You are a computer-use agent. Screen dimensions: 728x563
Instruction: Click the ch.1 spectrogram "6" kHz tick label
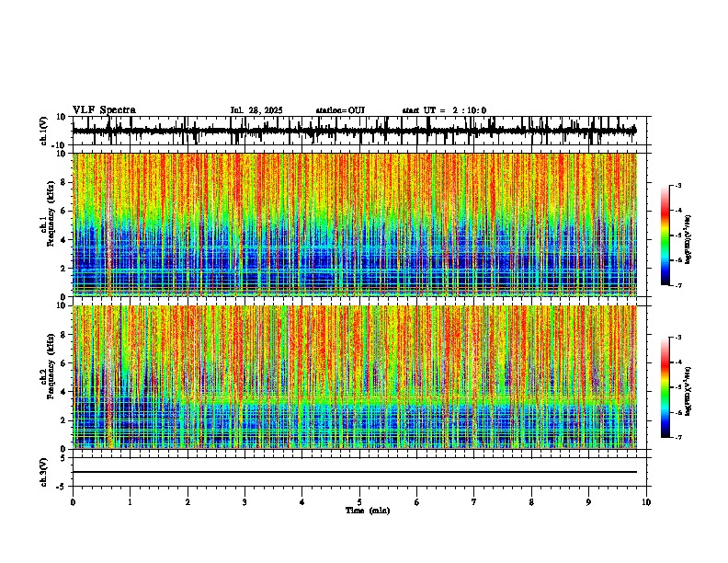tap(64, 211)
